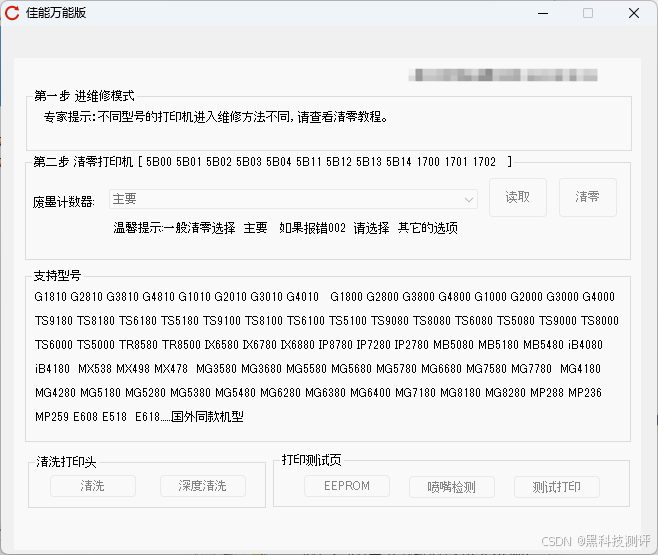Click the red app logo icon
The image size is (658, 555).
pyautogui.click(x=12, y=13)
